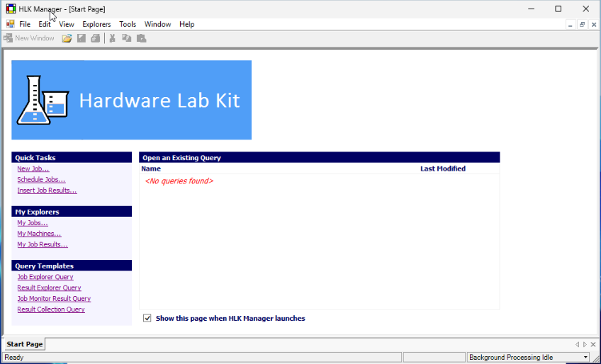Click the My Explorers section header

72,212
